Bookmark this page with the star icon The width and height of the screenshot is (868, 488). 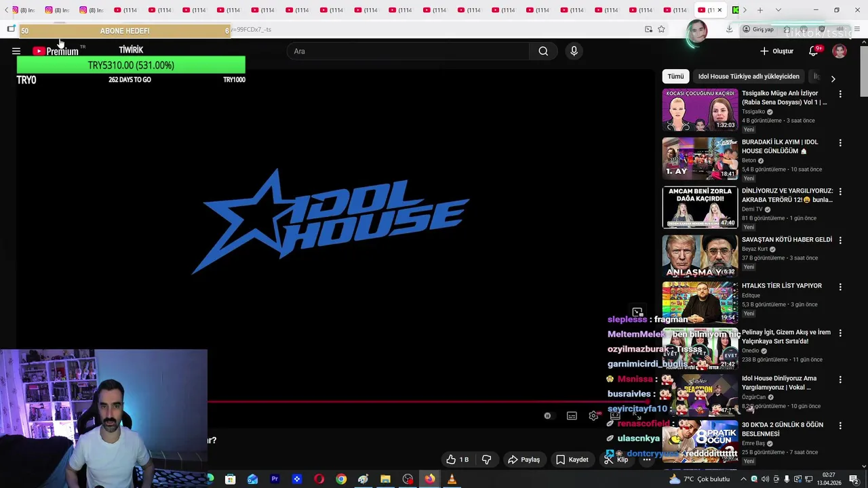(x=661, y=29)
